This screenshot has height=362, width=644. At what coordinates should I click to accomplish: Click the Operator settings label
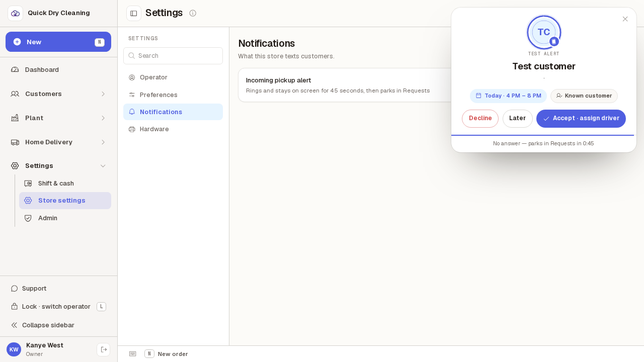pos(153,77)
